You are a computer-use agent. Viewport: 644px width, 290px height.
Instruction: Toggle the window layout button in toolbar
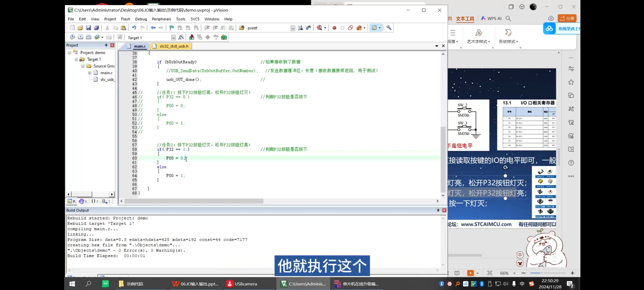374,28
